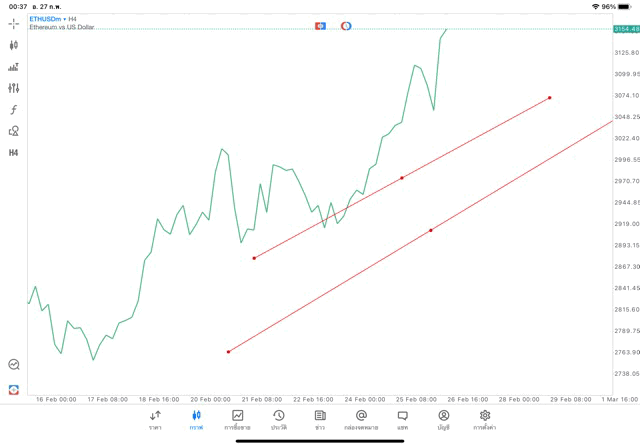Open the drawing objects shapes icon
Image resolution: width=640 pixels, height=447 pixels.
[x=13, y=131]
